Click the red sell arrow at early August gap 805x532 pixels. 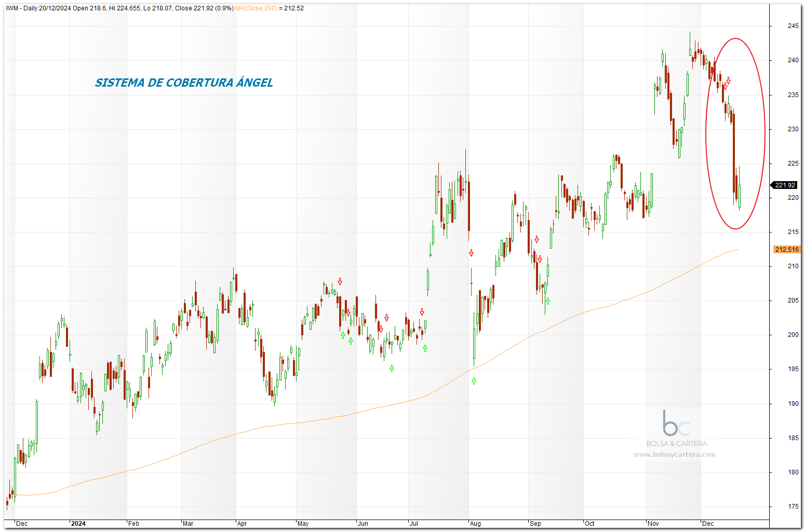(x=471, y=253)
